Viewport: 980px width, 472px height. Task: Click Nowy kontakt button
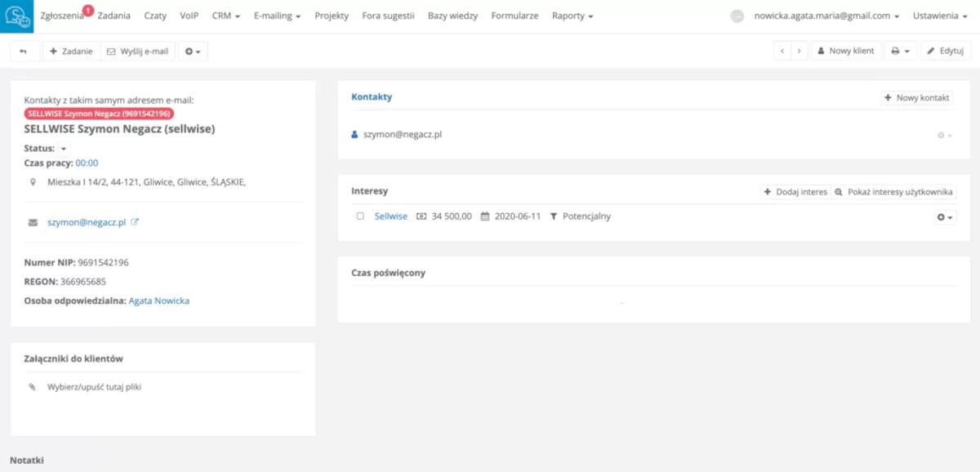point(916,97)
